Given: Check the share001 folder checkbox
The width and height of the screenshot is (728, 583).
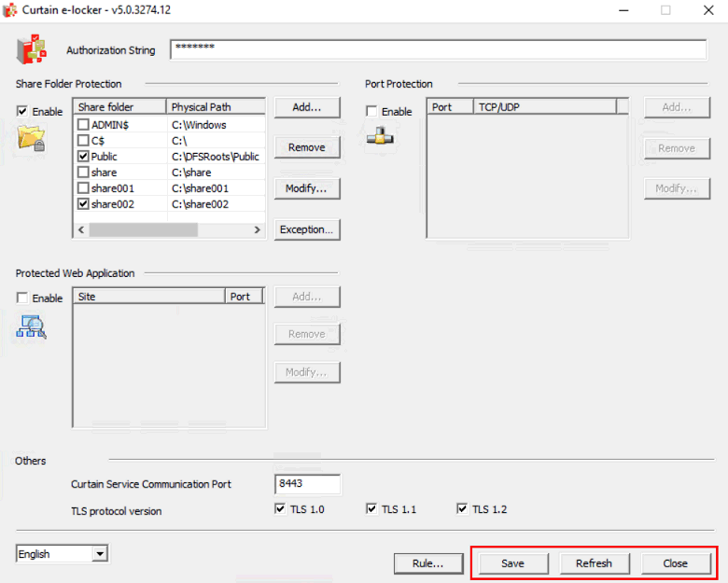Looking at the screenshot, I should coord(84,188).
